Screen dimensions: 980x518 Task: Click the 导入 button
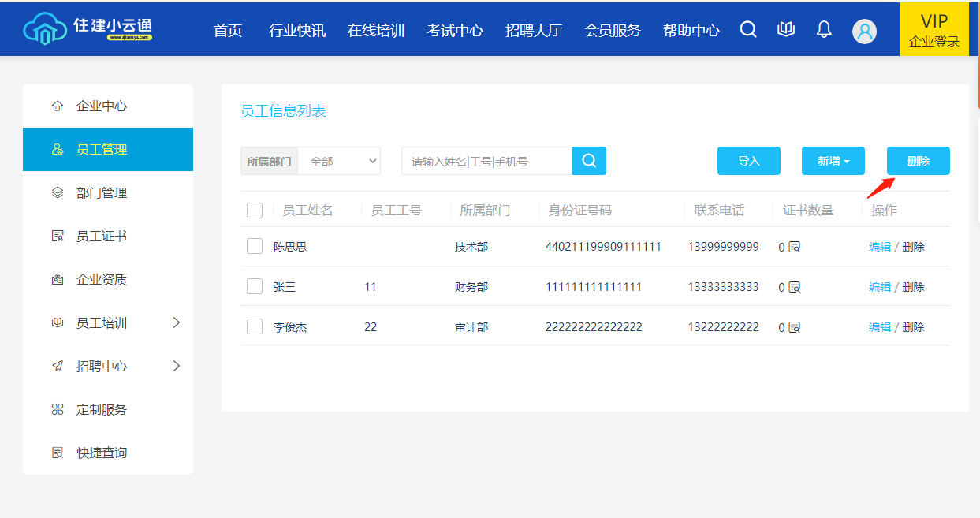(748, 161)
